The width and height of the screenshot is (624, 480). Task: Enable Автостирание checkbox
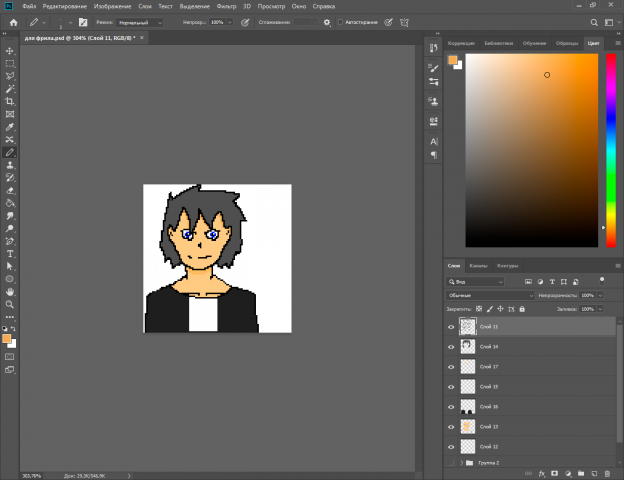point(340,22)
